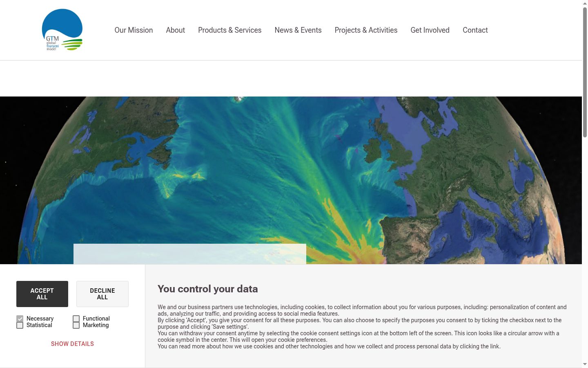Viewport: 588px width, 368px height.
Task: Click the page scrollbar thumb
Action: [x=585, y=72]
